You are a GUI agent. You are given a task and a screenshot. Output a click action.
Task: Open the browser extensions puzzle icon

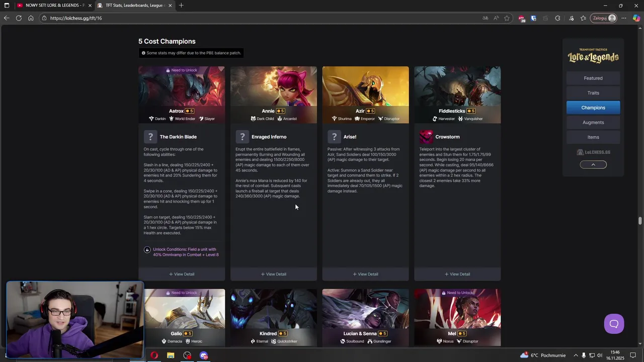pyautogui.click(x=557, y=18)
